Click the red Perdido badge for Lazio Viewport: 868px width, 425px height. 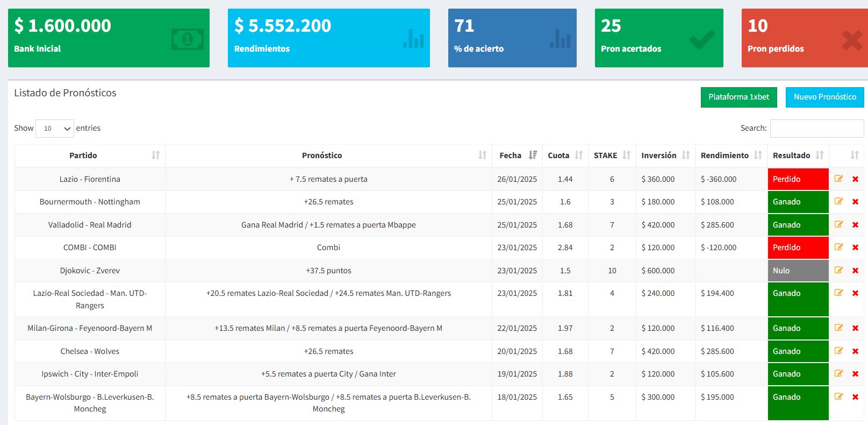798,179
